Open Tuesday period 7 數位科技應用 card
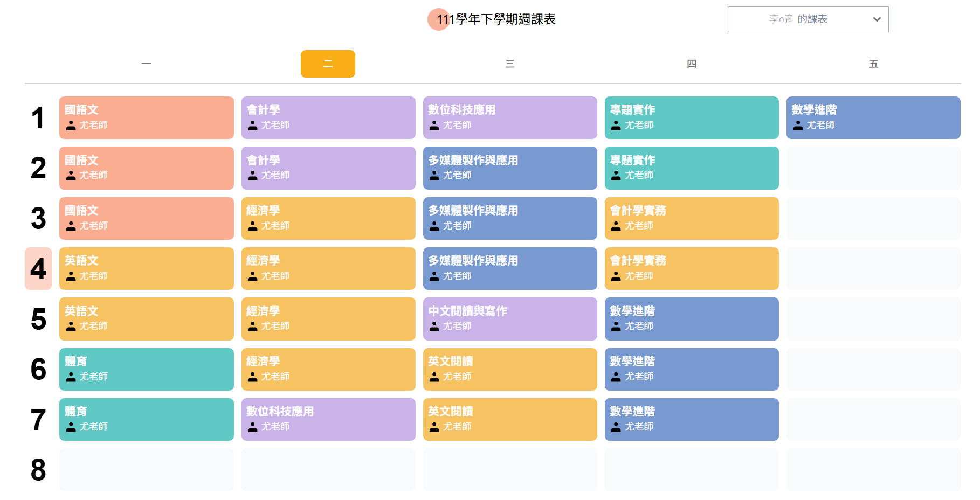Image resolution: width=980 pixels, height=500 pixels. [x=328, y=420]
